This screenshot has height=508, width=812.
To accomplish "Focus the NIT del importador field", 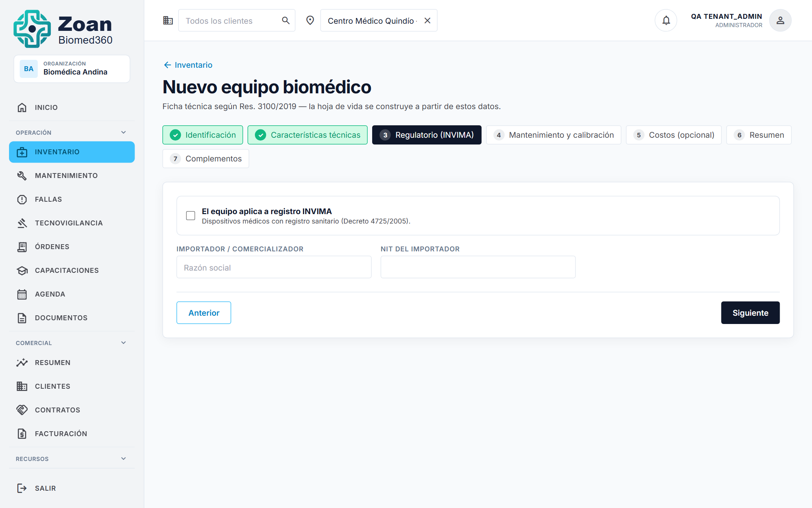I will pos(478,268).
